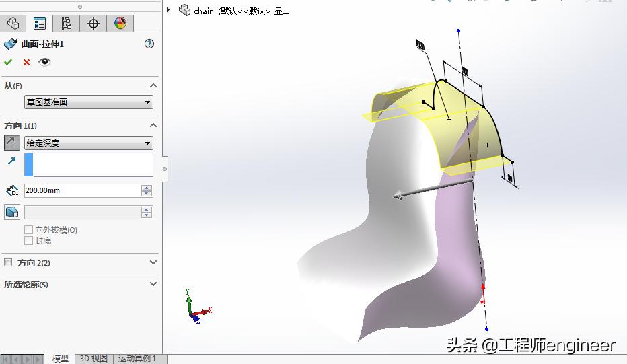This screenshot has width=627, height=364.
Task: Open the DimXpertManager crosshair tab
Action: pyautogui.click(x=93, y=24)
